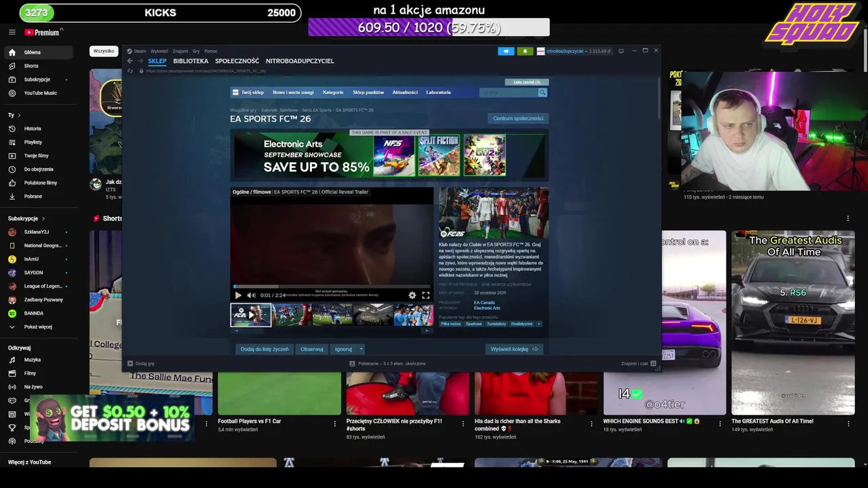Open Lista życzeń (1) button

527,82
